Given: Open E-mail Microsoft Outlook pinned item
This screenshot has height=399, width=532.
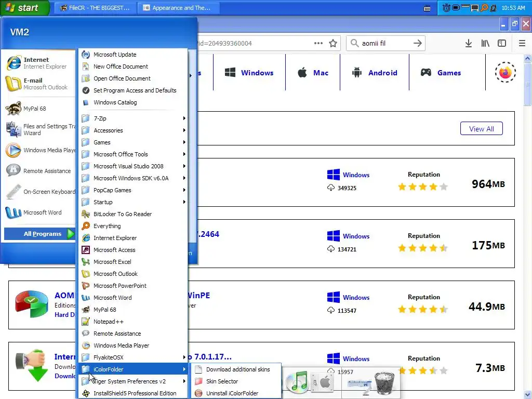Looking at the screenshot, I should 38,84.
